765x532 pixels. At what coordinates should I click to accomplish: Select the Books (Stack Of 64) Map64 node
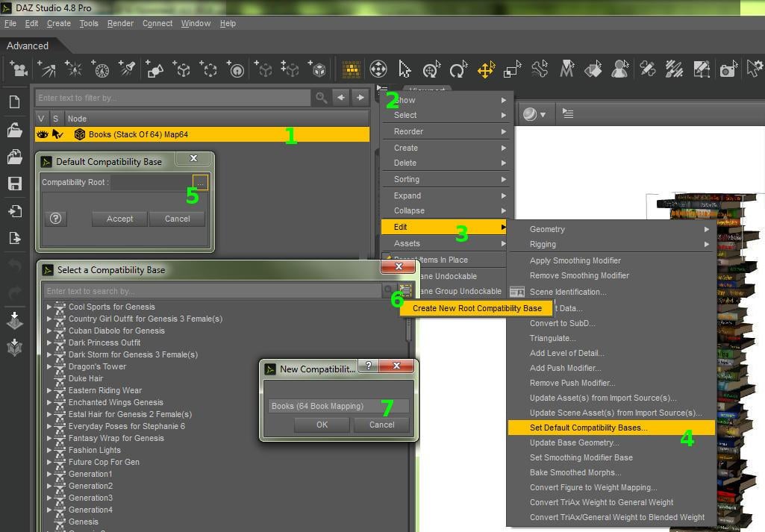pyautogui.click(x=202, y=134)
